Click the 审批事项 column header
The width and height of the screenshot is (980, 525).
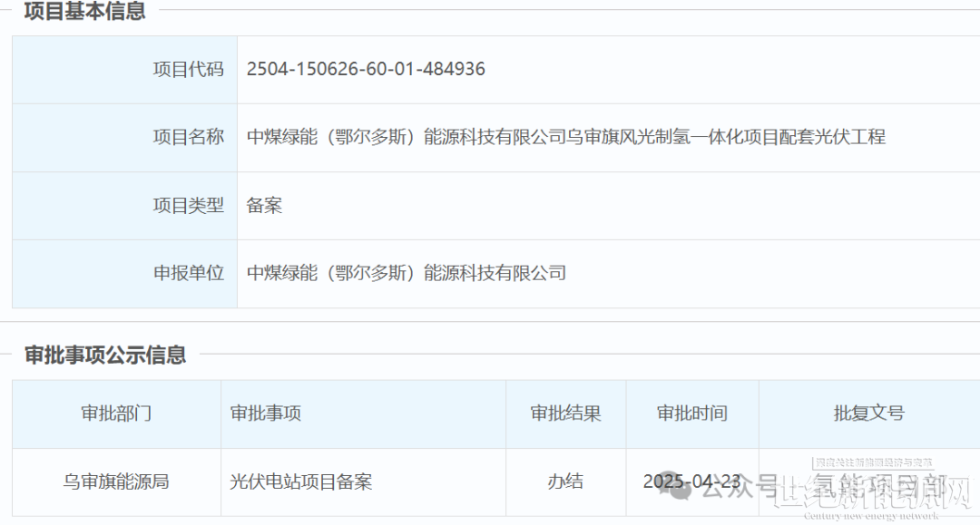click(x=363, y=413)
